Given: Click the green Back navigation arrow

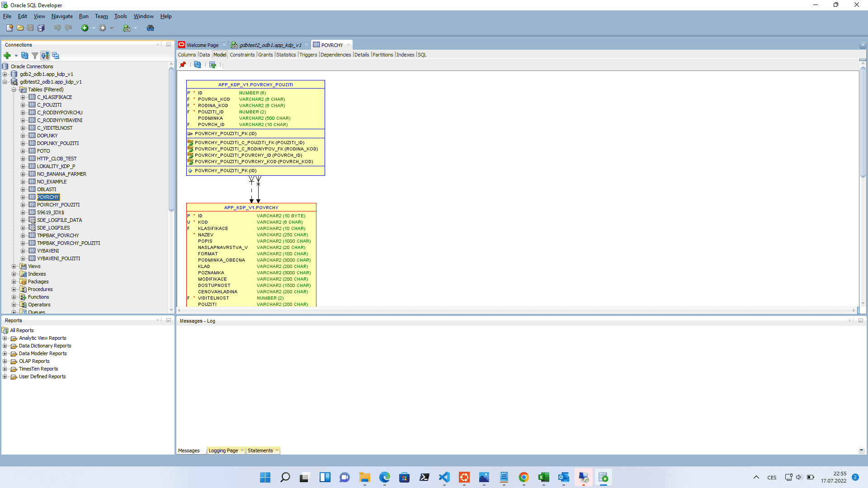Looking at the screenshot, I should pyautogui.click(x=85, y=28).
